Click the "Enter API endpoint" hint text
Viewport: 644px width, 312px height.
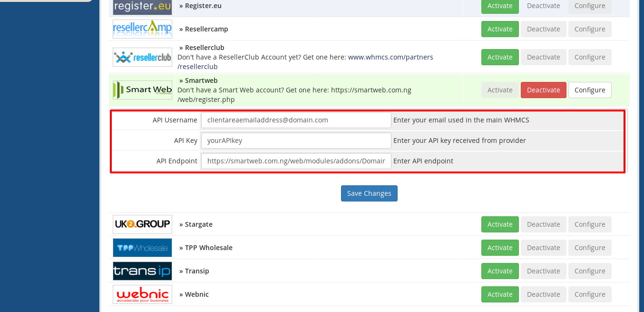point(423,161)
